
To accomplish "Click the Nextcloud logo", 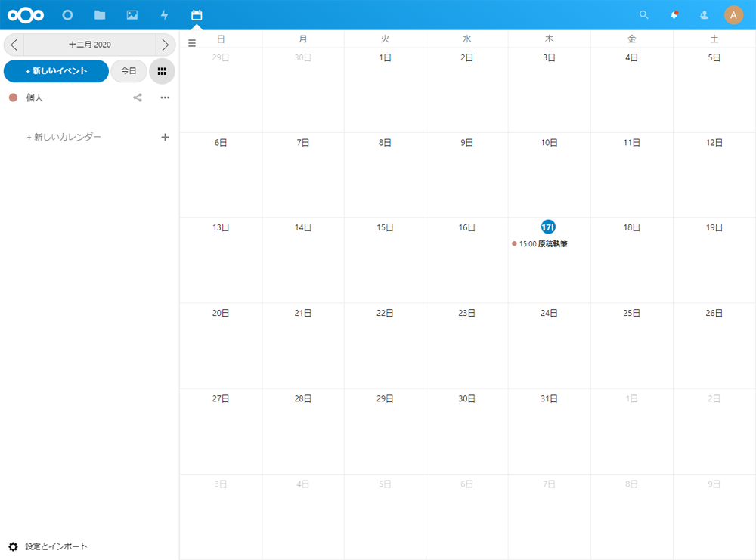I will click(26, 15).
